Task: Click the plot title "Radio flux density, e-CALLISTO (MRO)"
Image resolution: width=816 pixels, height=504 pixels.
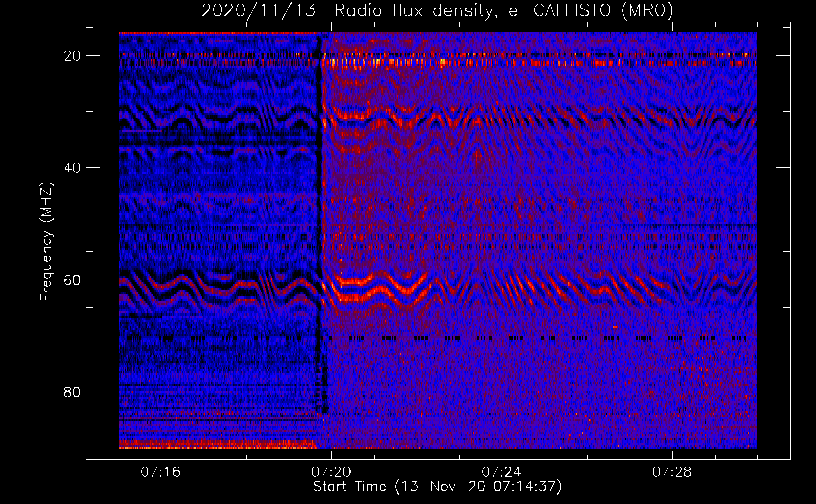Action: [x=504, y=11]
